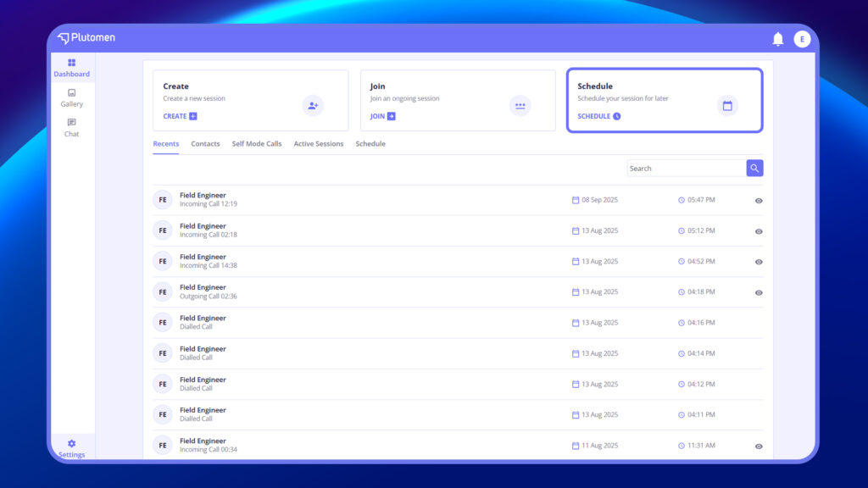Select the Dialled Call row at 04:14 PM
This screenshot has width=868, height=488.
coord(458,353)
